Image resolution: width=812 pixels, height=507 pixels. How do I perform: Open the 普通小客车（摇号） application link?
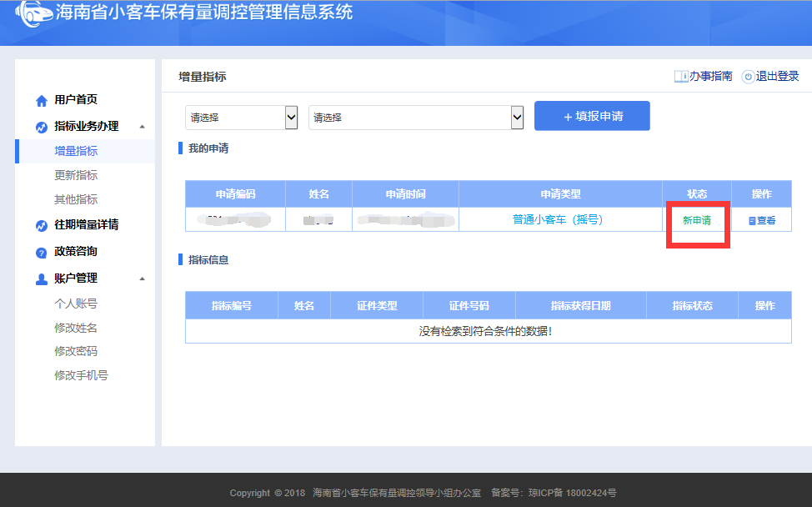(558, 220)
